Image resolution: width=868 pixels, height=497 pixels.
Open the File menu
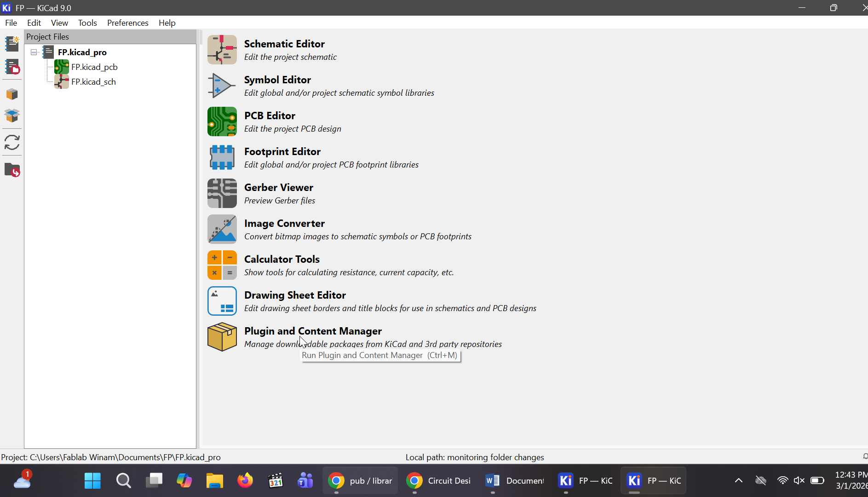(11, 23)
